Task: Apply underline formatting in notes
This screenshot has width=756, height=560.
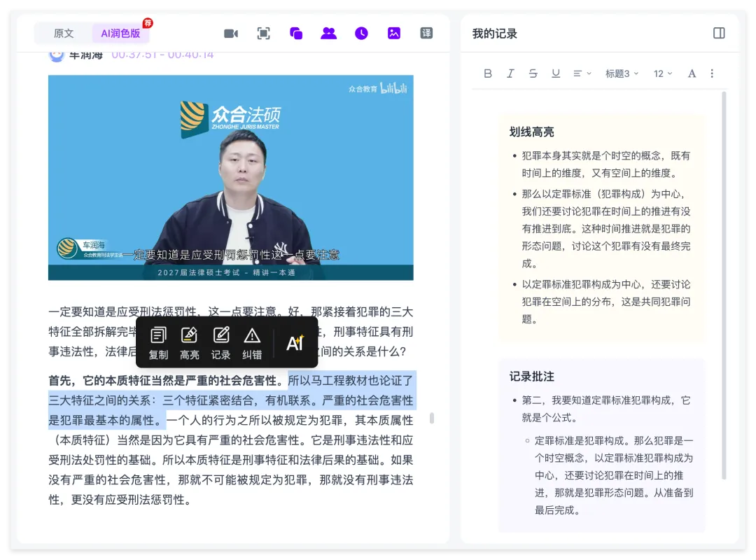Action: 555,73
